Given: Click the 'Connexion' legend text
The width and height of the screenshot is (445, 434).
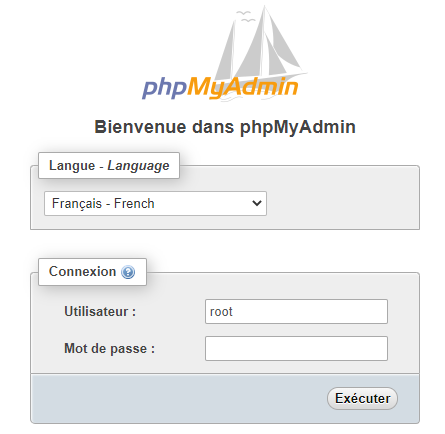Looking at the screenshot, I should pos(82,272).
